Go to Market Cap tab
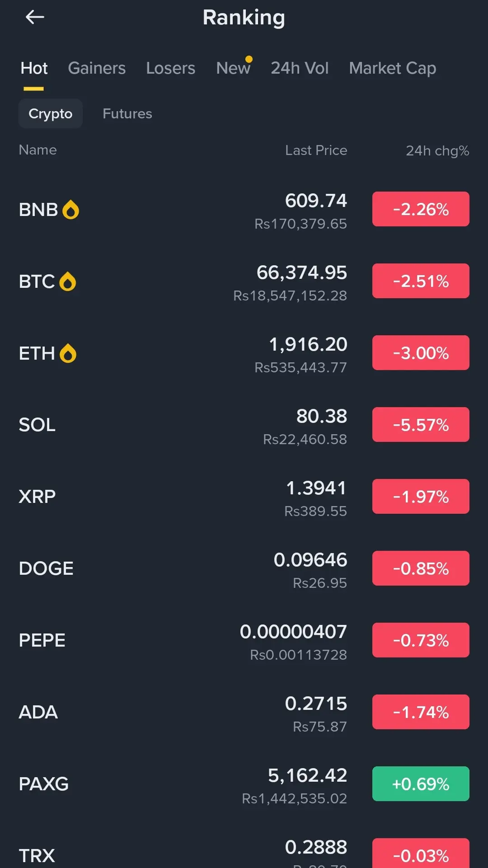Image resolution: width=488 pixels, height=868 pixels. [393, 68]
